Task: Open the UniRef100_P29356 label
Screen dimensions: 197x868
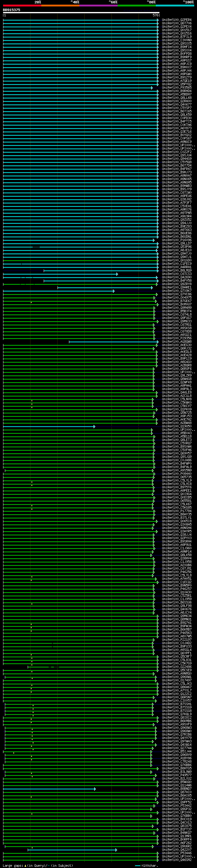Action: pos(177,338)
